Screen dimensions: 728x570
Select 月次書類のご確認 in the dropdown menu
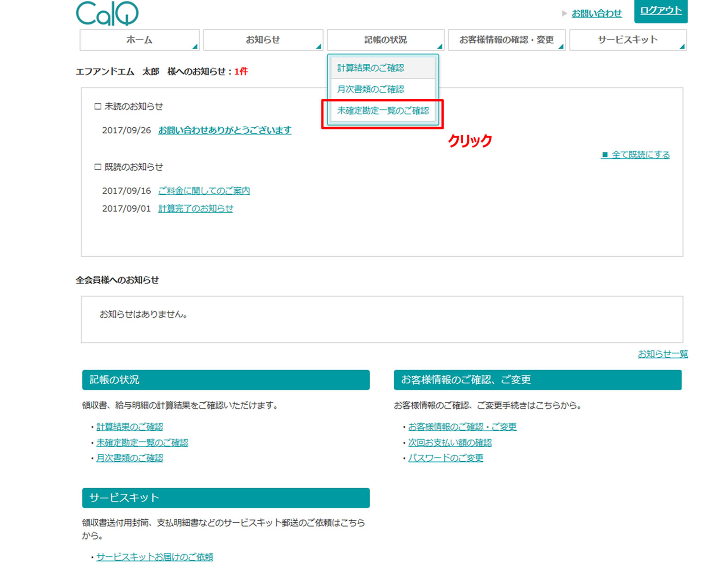pos(382,89)
